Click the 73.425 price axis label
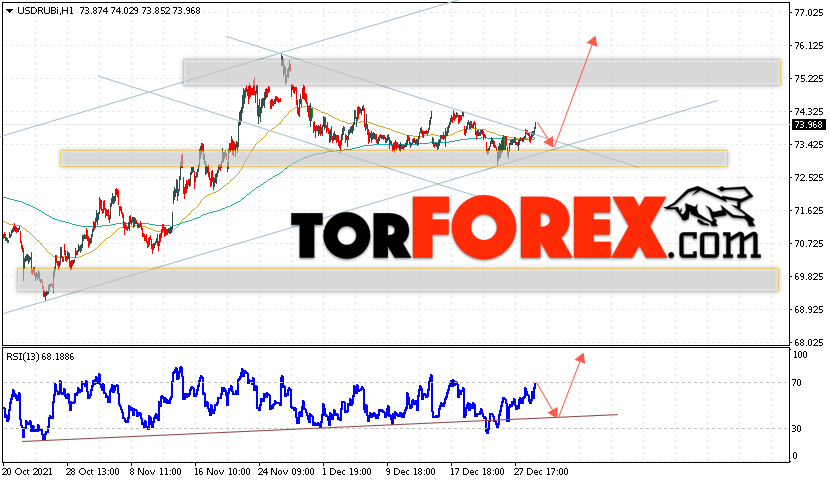Screen dimensions: 830x483 point(809,145)
